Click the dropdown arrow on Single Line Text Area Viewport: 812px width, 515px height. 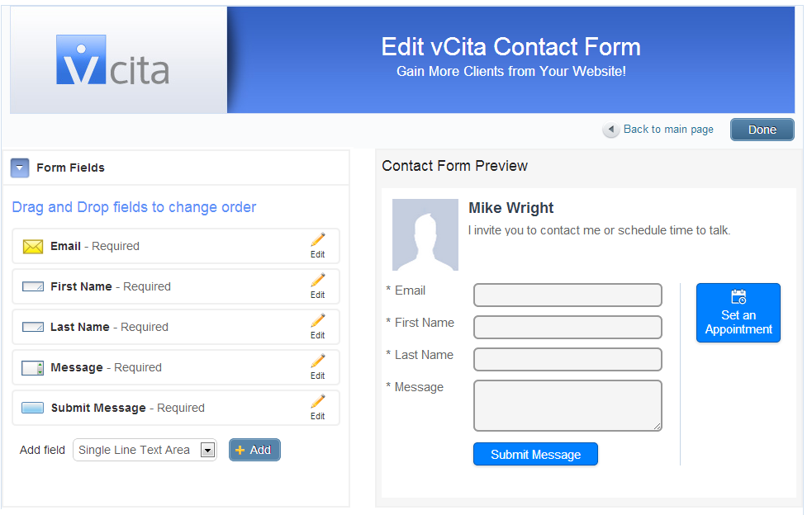click(x=208, y=450)
